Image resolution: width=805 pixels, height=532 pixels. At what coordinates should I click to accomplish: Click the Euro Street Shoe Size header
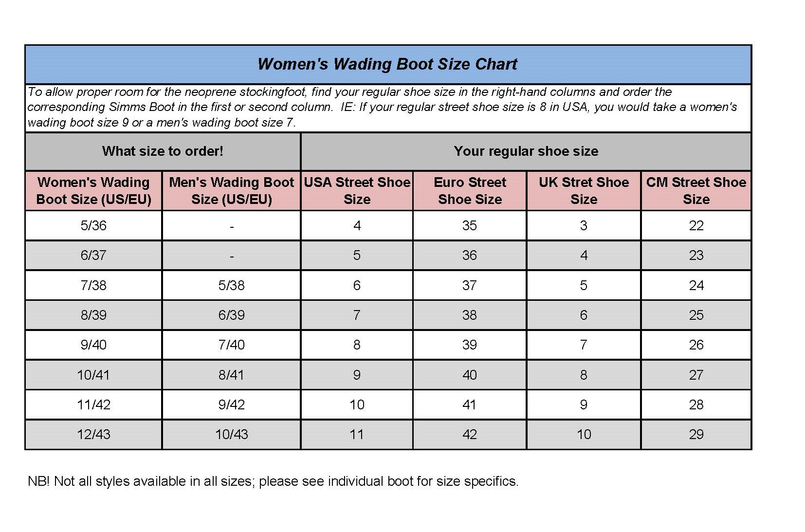pyautogui.click(x=470, y=191)
